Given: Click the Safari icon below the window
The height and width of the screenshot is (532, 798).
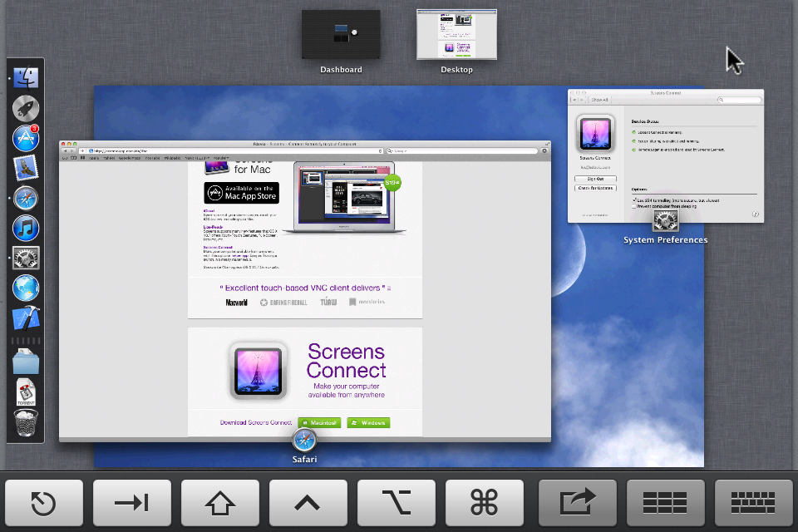Looking at the screenshot, I should [x=304, y=441].
